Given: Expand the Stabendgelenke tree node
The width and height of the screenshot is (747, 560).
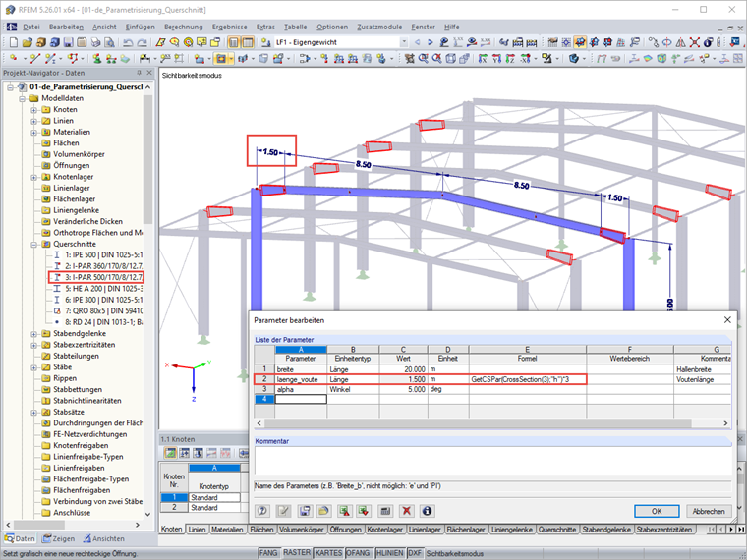Looking at the screenshot, I should click(33, 334).
